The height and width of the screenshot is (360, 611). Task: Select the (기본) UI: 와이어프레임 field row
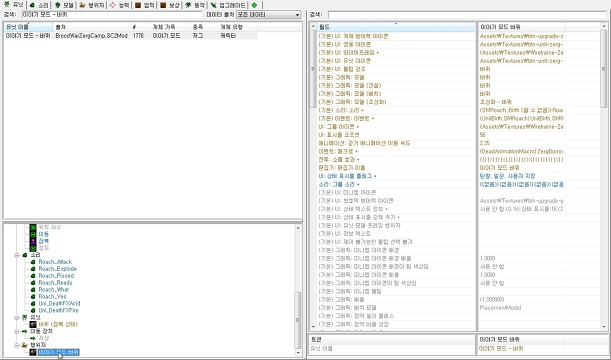[397, 53]
